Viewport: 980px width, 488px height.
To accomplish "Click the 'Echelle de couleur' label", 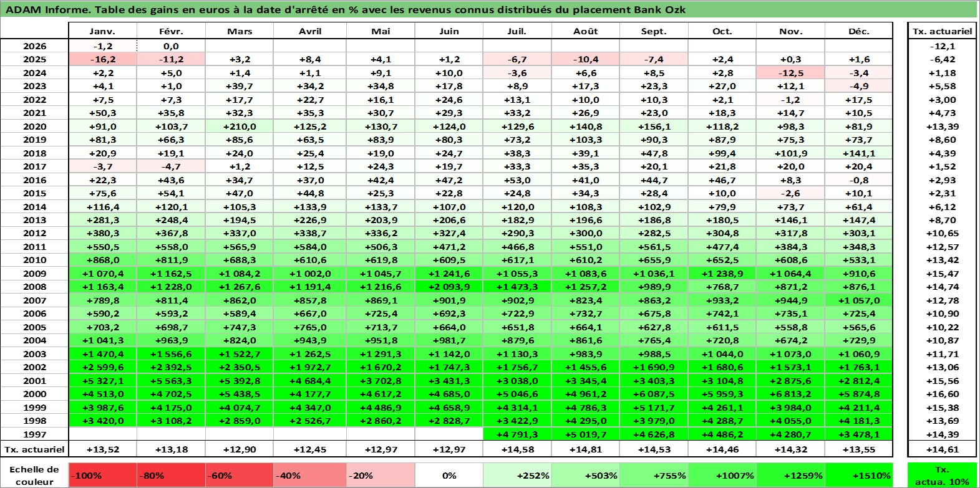I will (34, 475).
